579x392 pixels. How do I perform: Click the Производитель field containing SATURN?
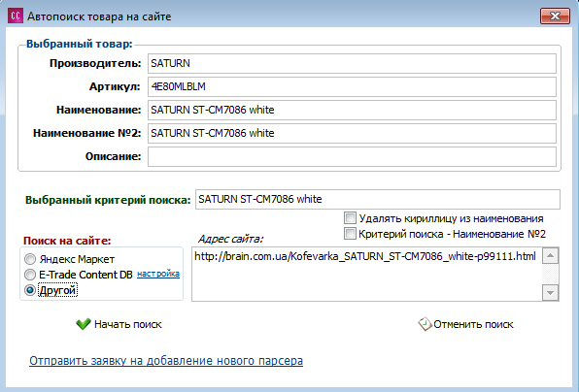(x=352, y=63)
